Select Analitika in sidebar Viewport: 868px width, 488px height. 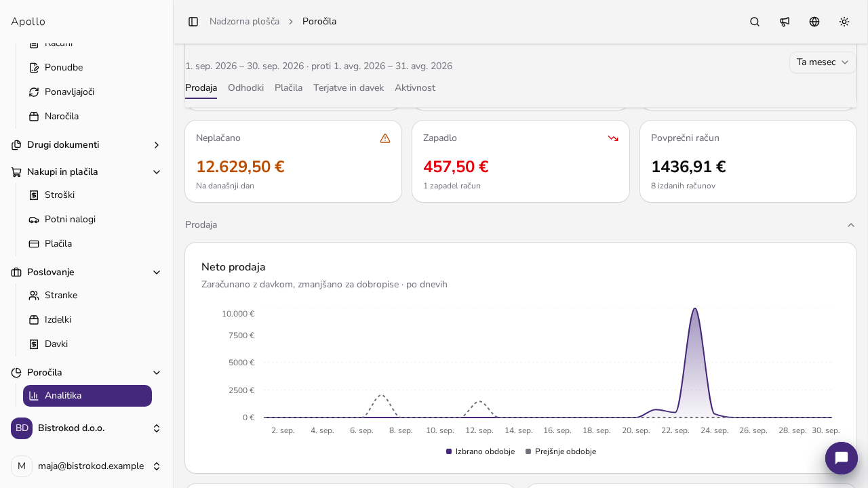point(87,396)
